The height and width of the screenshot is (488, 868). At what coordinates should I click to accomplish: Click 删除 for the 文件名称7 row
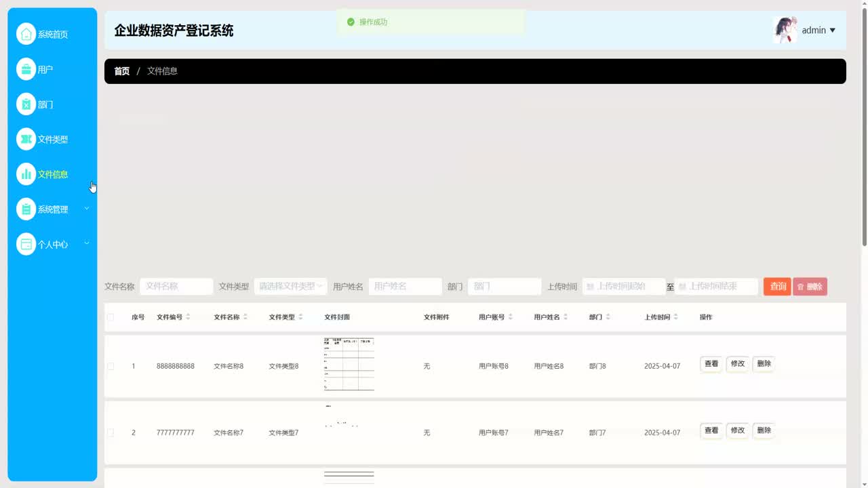pyautogui.click(x=764, y=430)
